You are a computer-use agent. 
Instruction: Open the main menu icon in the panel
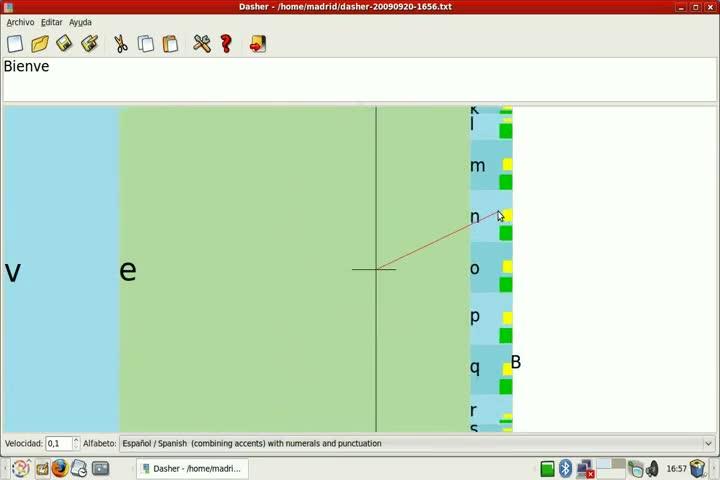[x=21, y=469]
